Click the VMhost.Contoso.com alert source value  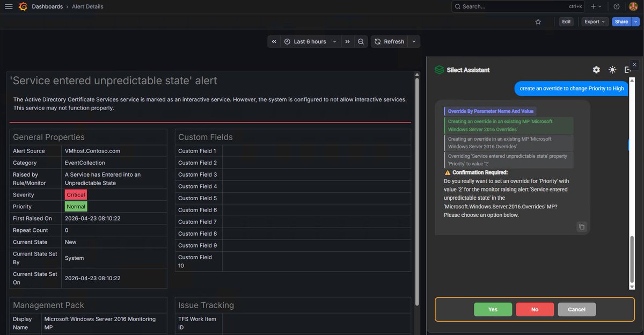(92, 151)
